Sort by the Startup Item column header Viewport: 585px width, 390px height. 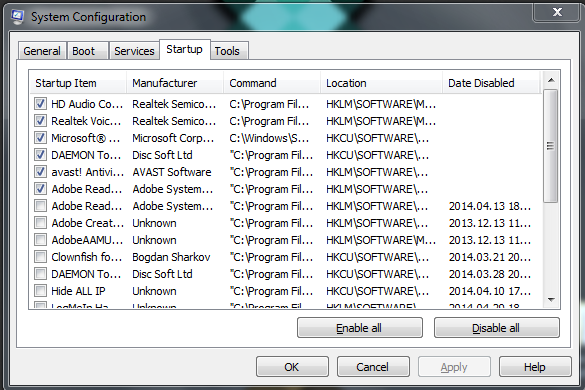point(78,83)
